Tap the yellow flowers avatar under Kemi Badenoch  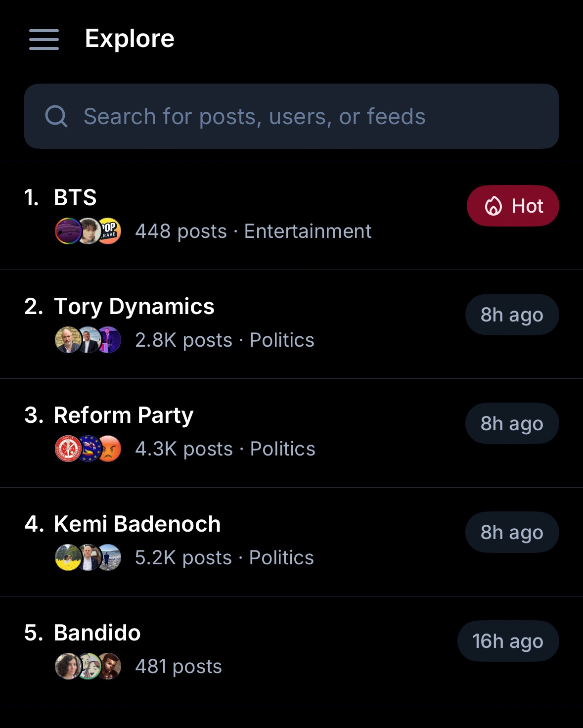[67, 557]
